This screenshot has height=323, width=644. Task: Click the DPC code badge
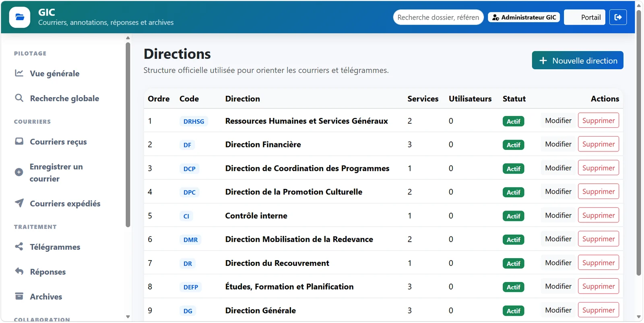click(189, 193)
